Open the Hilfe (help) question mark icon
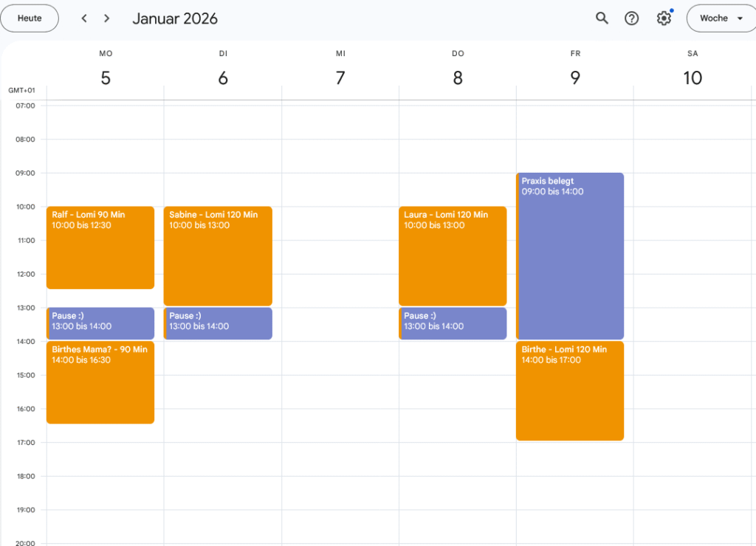 (631, 18)
